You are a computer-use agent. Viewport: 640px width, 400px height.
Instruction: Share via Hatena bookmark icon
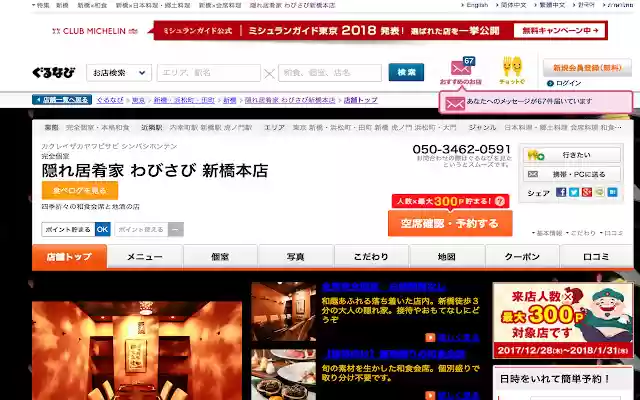[612, 192]
